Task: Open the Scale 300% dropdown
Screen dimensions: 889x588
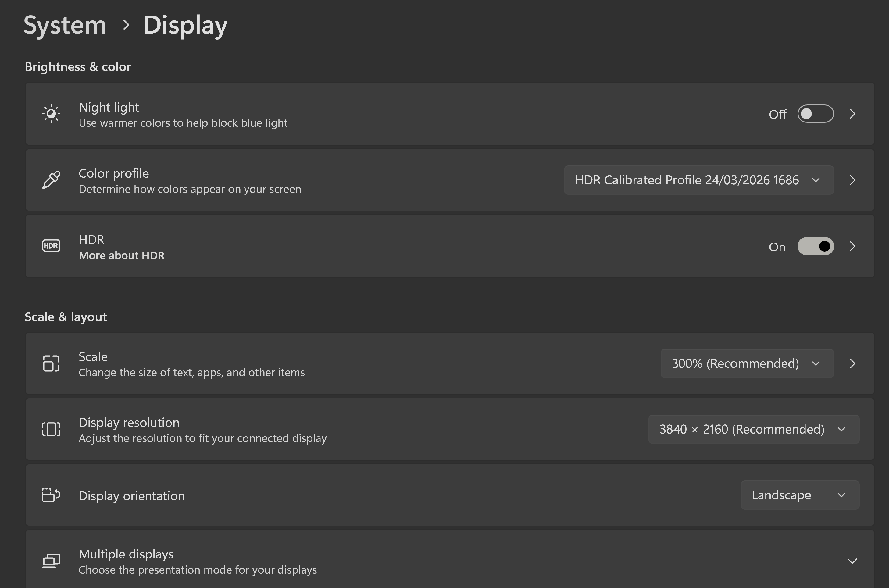Action: pyautogui.click(x=747, y=363)
